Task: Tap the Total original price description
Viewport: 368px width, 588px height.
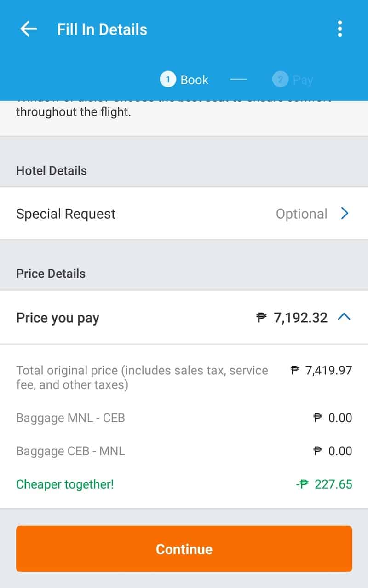Action: pos(142,377)
